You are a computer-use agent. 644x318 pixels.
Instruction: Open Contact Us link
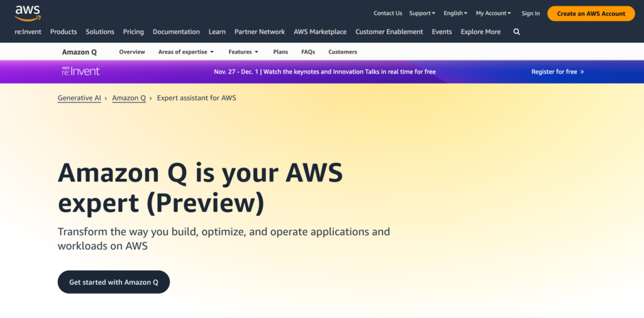(387, 13)
